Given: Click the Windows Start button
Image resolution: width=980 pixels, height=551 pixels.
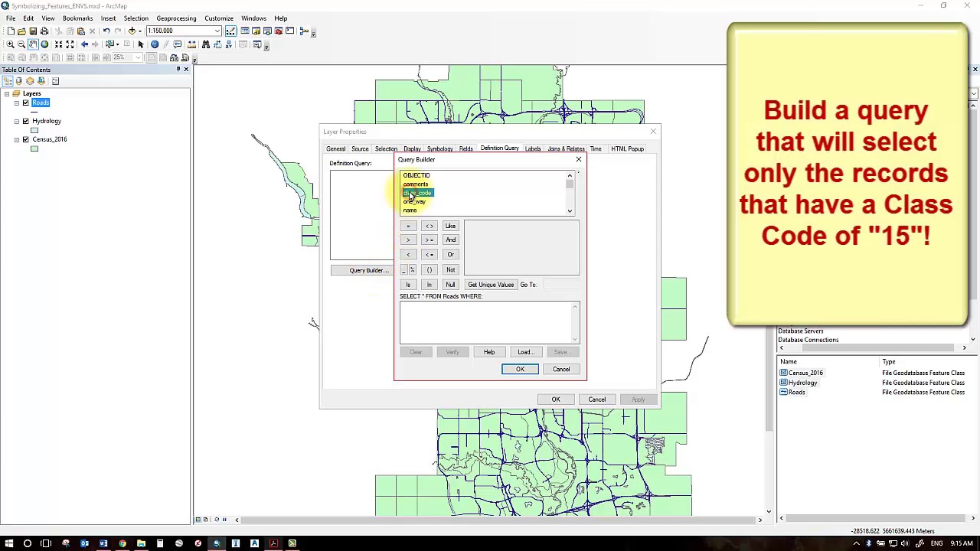Looking at the screenshot, I should point(8,543).
